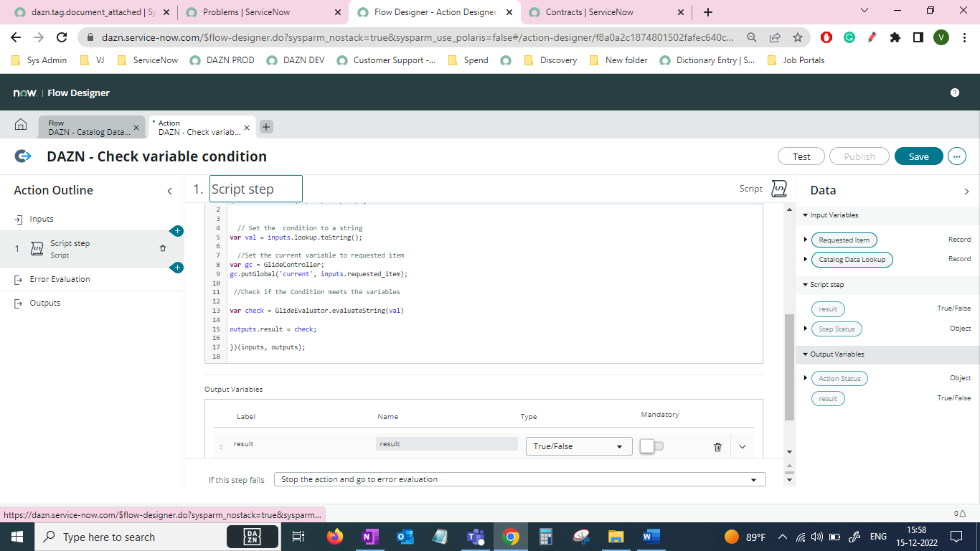This screenshot has height=551, width=980.
Task: Open the True/False type dropdown
Action: point(579,446)
